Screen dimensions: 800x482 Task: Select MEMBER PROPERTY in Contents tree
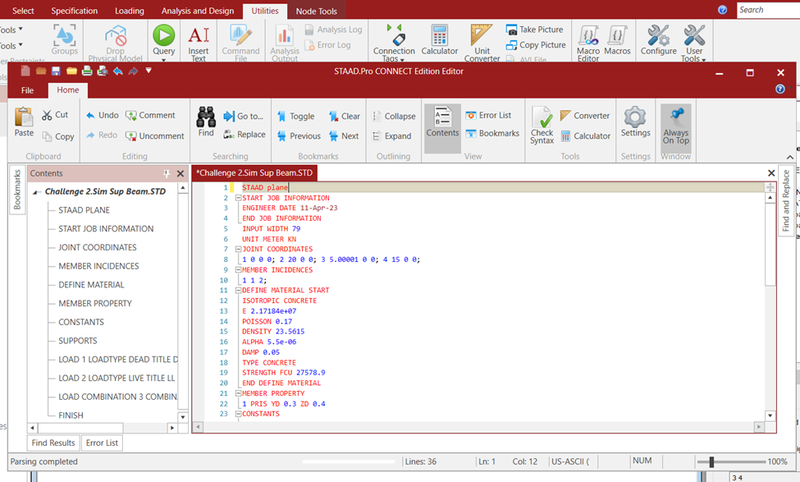[95, 303]
